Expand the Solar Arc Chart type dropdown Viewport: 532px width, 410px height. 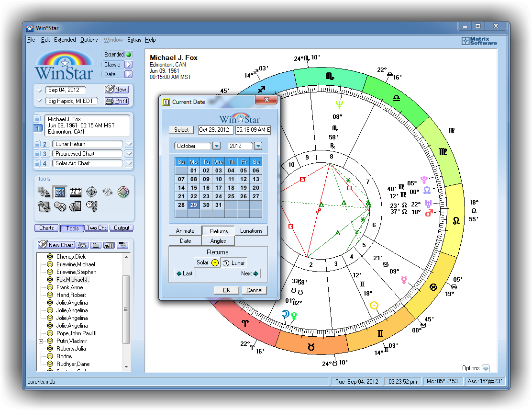pyautogui.click(x=128, y=163)
